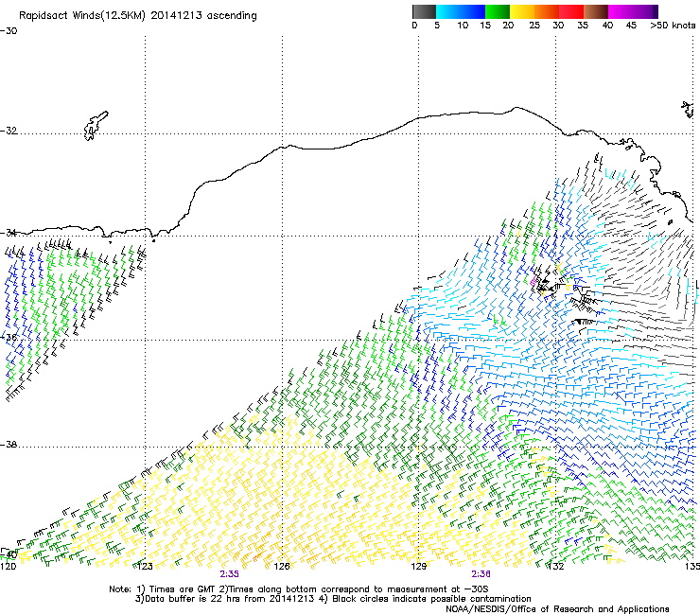Viewport: 700px width, 615px height.
Task: Click the legend label '25'
Action: pos(534,26)
